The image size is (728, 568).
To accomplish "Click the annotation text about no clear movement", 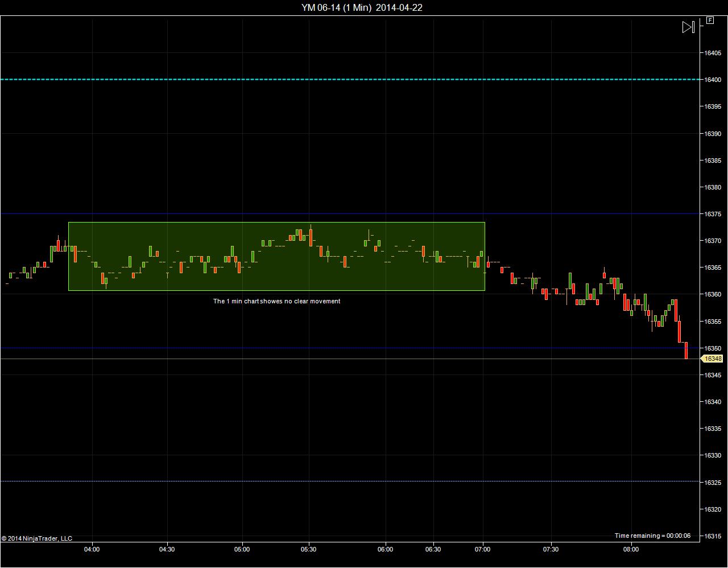I will click(x=277, y=301).
